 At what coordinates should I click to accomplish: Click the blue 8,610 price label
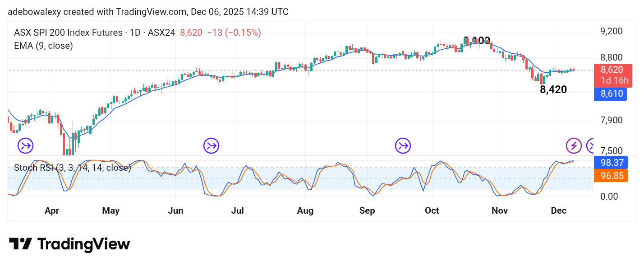coord(611,94)
